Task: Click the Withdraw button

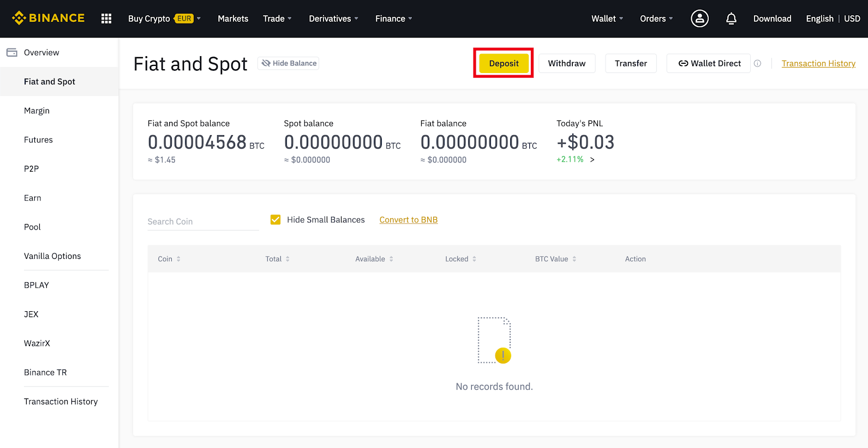Action: (x=567, y=63)
